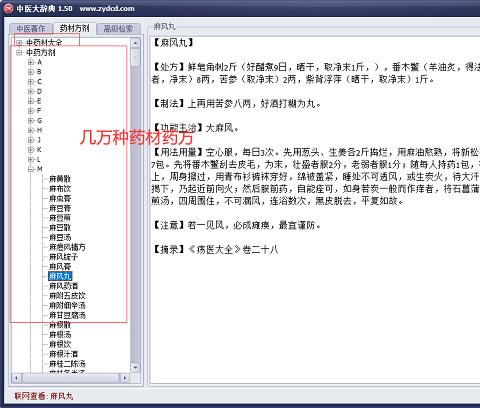The height and width of the screenshot is (408, 480).
Task: Select 麻附五皮饮 in the tree
Action: pyautogui.click(x=67, y=296)
